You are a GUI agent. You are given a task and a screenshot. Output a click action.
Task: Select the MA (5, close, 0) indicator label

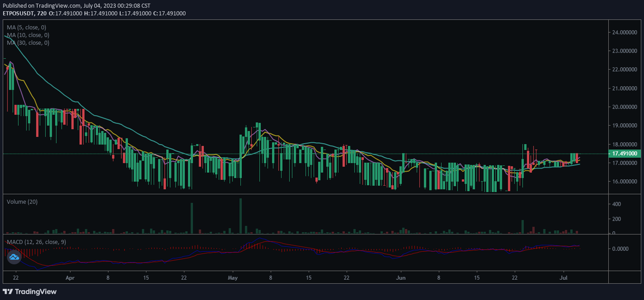pos(26,26)
